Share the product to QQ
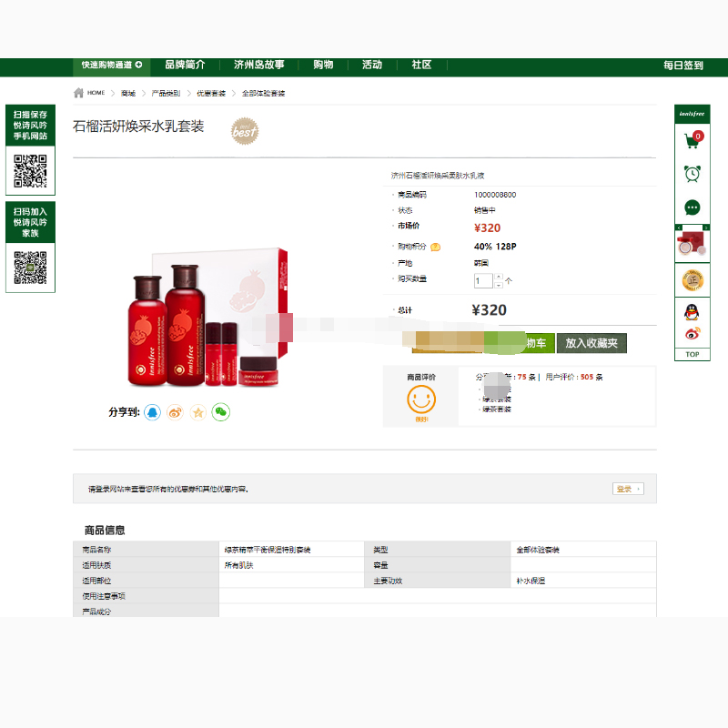 152,412
